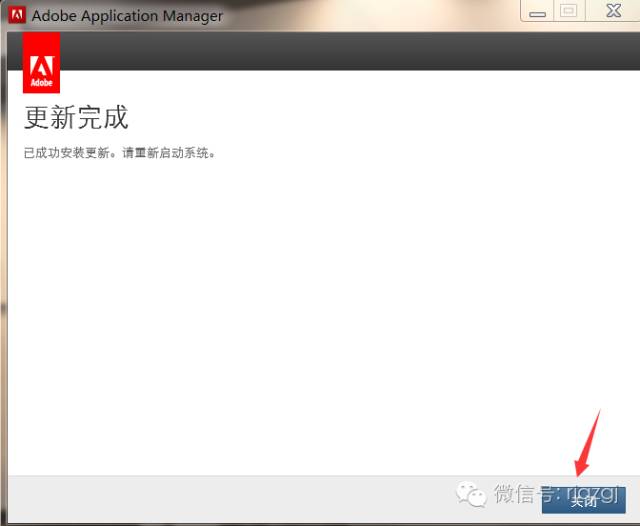This screenshot has height=526, width=640.
Task: Click the dark gray header banner
Action: [x=340, y=51]
